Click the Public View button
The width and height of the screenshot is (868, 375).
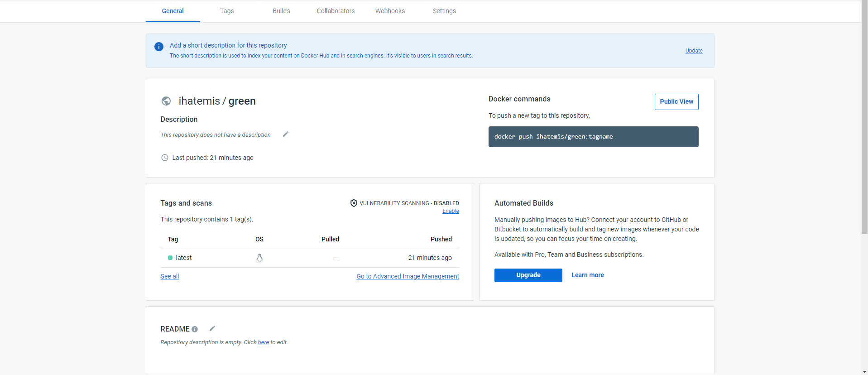pos(676,101)
